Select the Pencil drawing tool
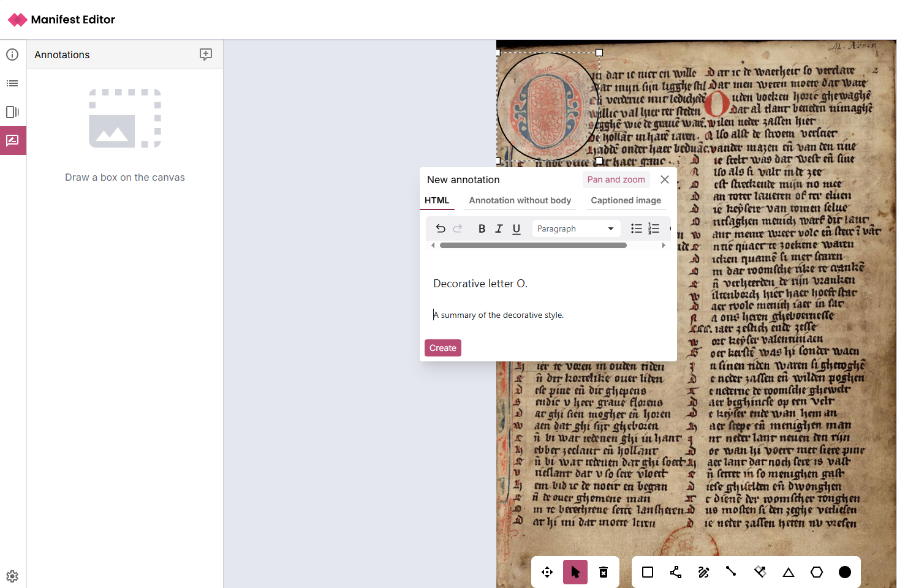The width and height of the screenshot is (897, 588). tap(703, 572)
